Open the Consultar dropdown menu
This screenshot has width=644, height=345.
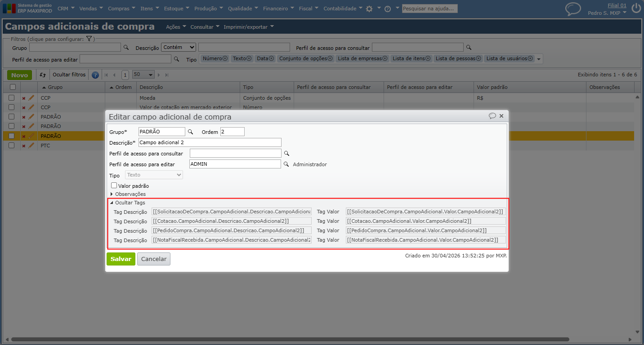tap(205, 27)
